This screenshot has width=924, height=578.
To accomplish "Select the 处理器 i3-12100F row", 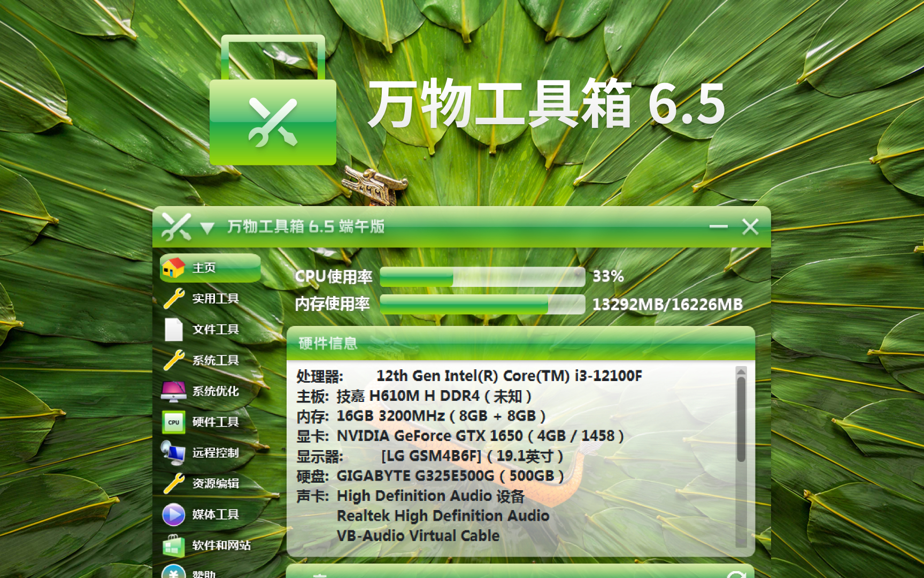I will coord(469,376).
